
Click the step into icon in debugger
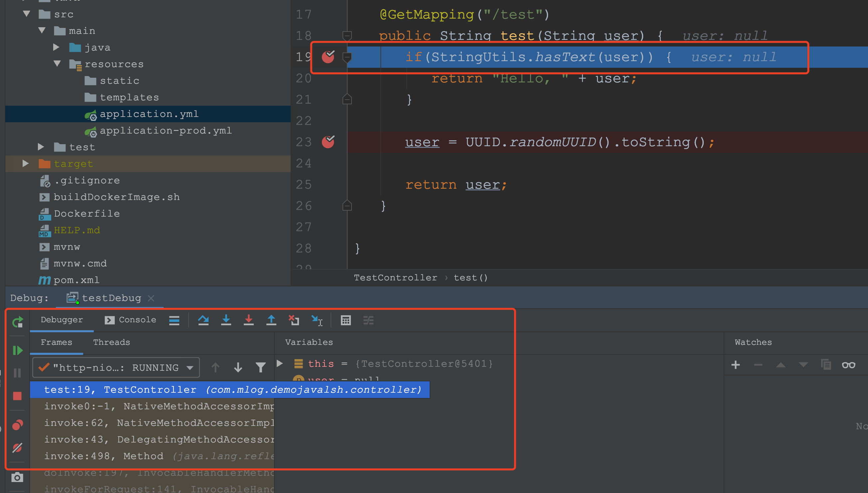pos(226,320)
